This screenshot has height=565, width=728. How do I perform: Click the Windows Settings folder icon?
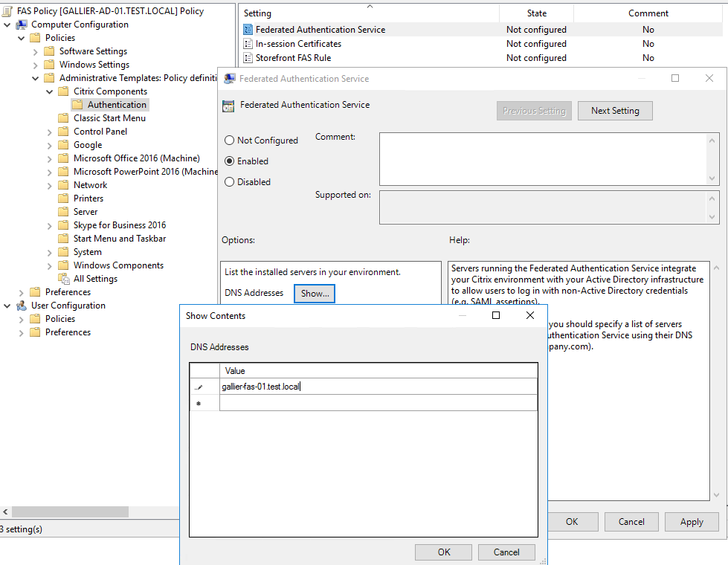[x=49, y=65]
